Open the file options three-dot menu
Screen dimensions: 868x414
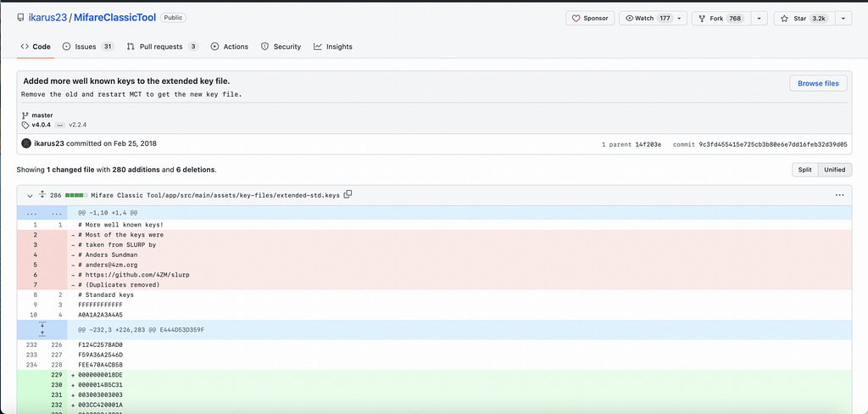click(x=839, y=195)
